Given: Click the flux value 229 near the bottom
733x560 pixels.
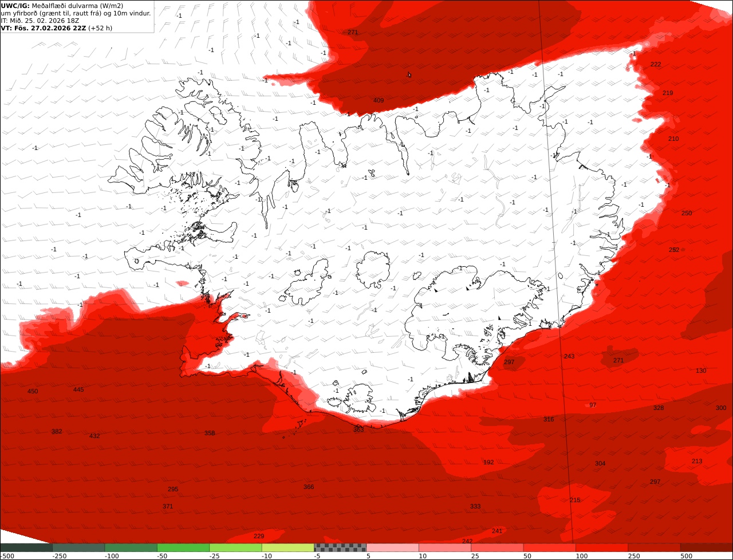Looking at the screenshot, I should coord(259,536).
